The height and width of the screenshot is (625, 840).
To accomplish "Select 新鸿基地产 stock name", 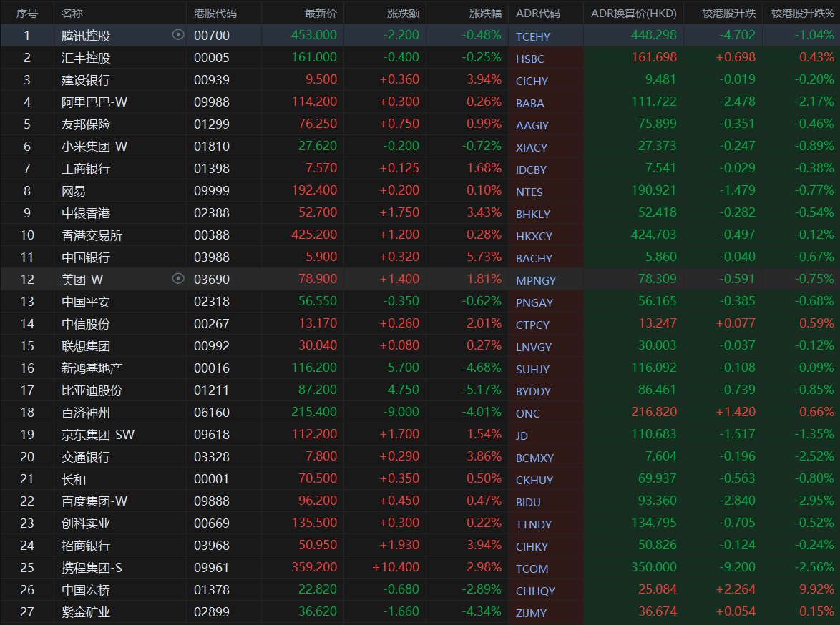I will (92, 368).
